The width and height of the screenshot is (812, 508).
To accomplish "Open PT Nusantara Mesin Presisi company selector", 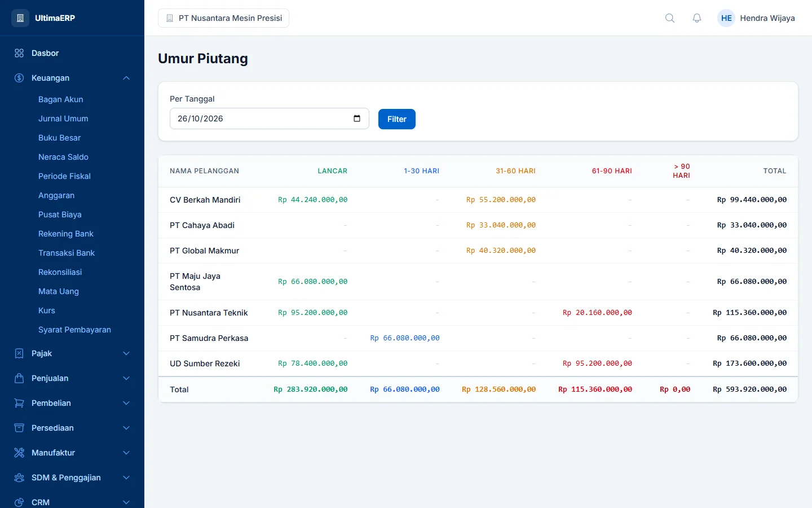I will (224, 18).
